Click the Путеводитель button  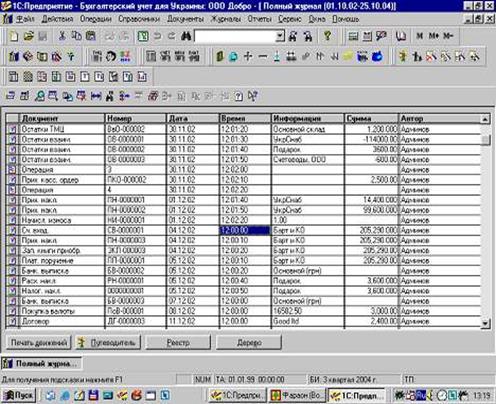(x=108, y=342)
